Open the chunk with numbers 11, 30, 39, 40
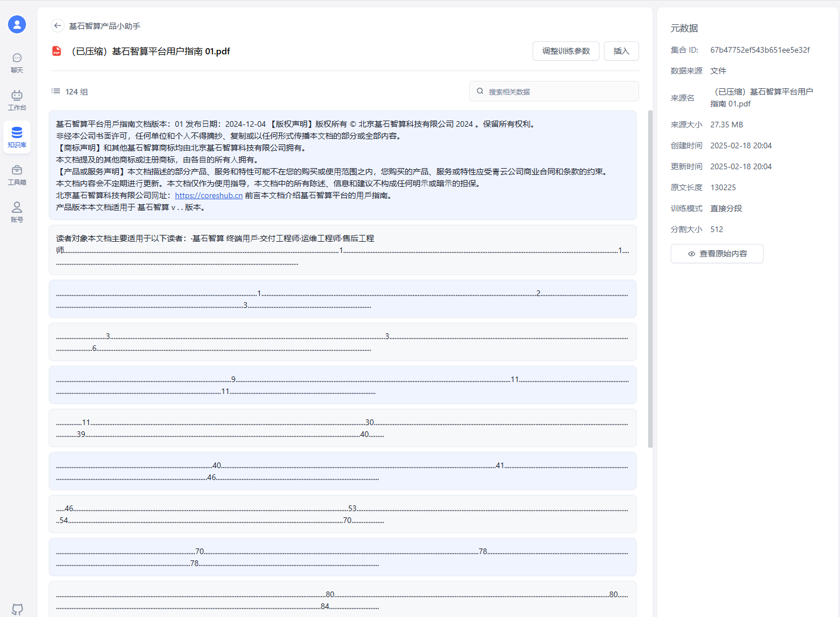 342,428
